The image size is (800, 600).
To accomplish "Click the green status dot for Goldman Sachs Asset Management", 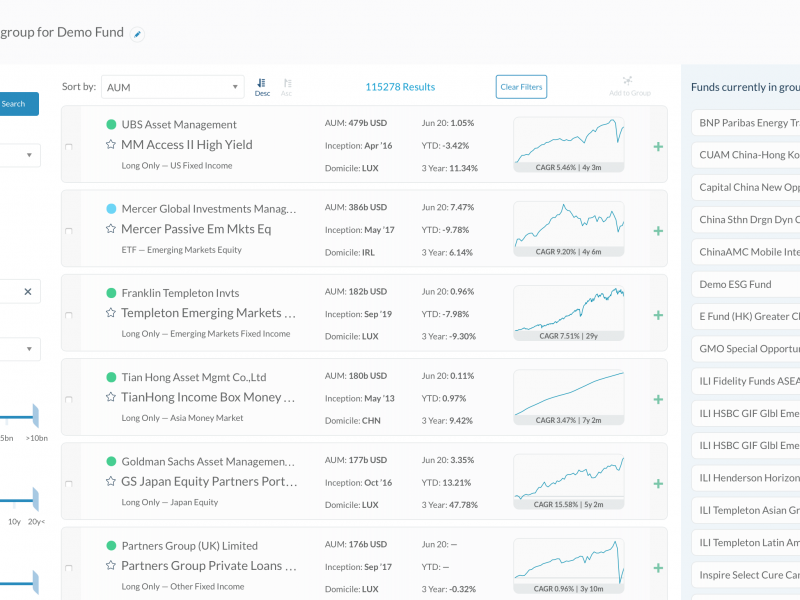I will click(x=111, y=461).
